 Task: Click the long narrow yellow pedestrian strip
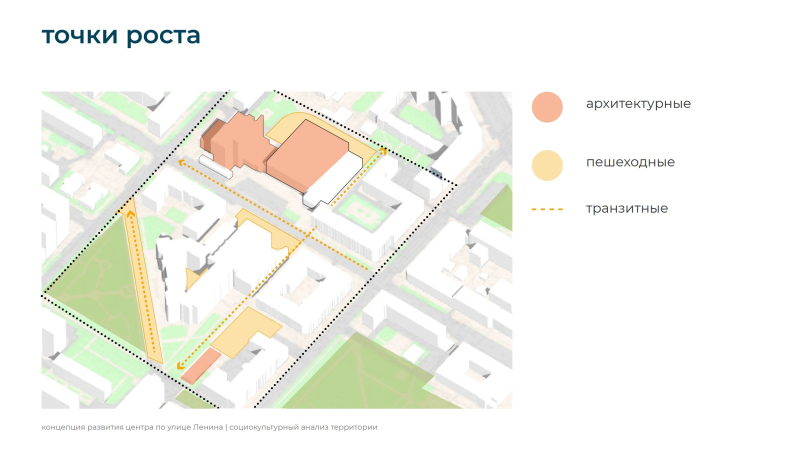coord(143,290)
